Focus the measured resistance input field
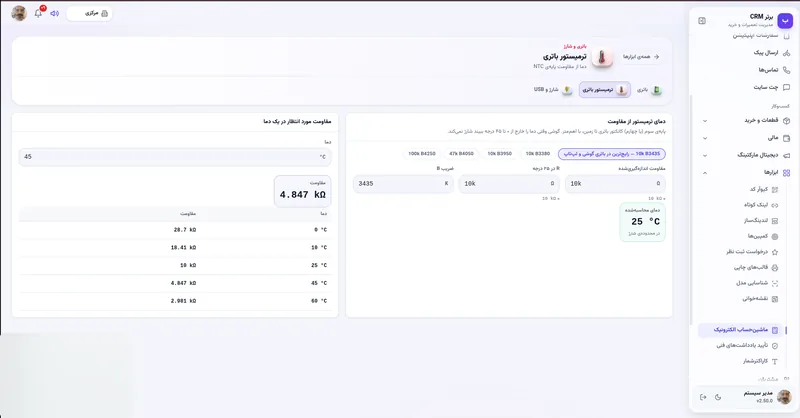 615,184
